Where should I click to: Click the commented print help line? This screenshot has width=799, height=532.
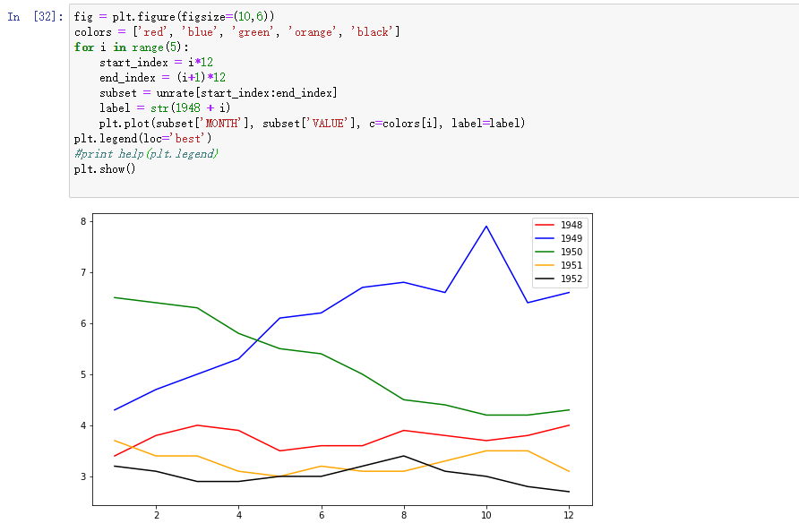[146, 154]
